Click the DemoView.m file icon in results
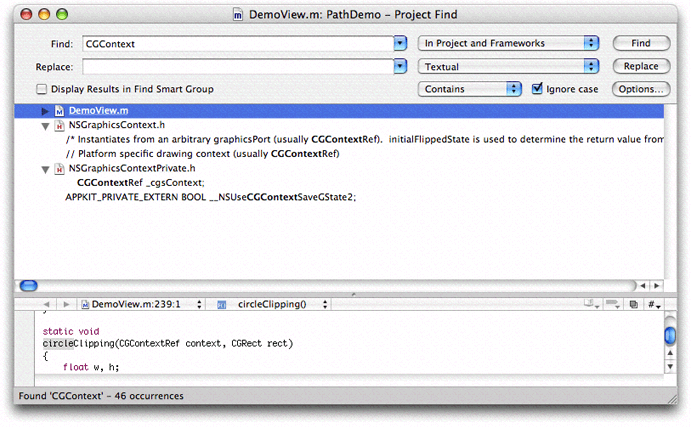 point(59,110)
